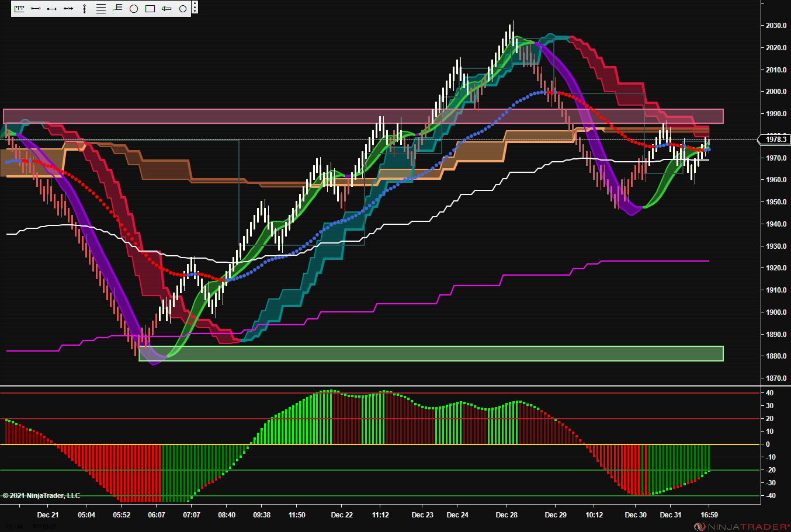Screen dimensions: 791x532
Task: Select the ruler measurement tool
Action: [19, 9]
